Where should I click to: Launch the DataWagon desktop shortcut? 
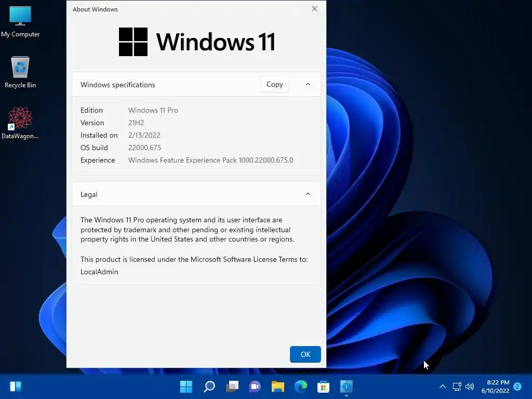point(20,123)
